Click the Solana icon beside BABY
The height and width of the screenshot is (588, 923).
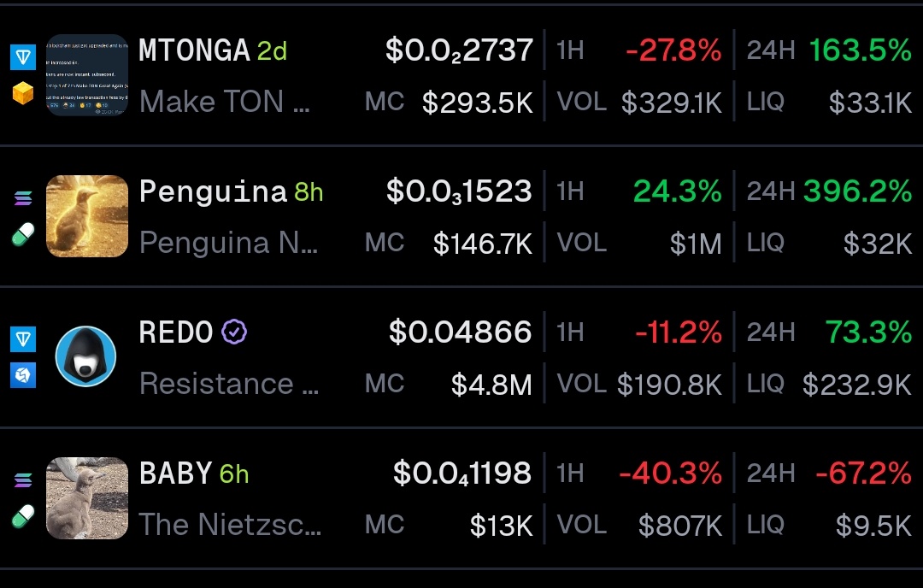coord(23,480)
